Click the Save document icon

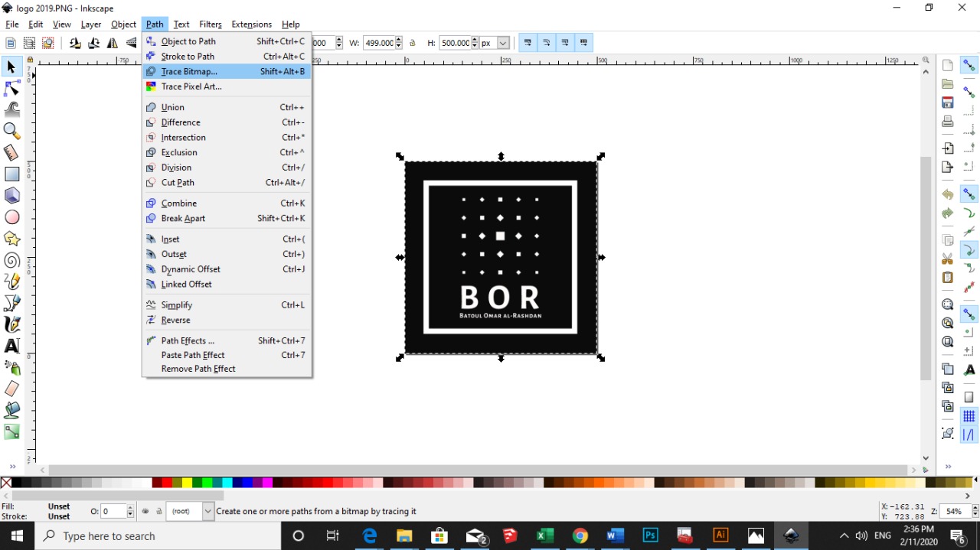(x=948, y=103)
